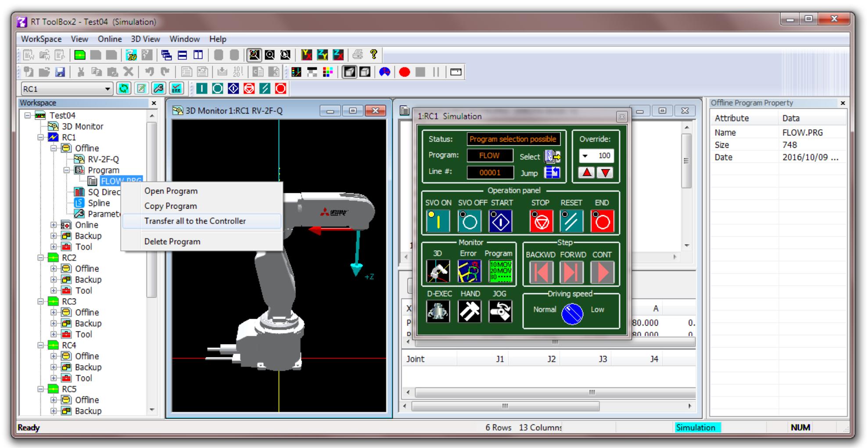Select Spline in workspace tree

click(99, 203)
